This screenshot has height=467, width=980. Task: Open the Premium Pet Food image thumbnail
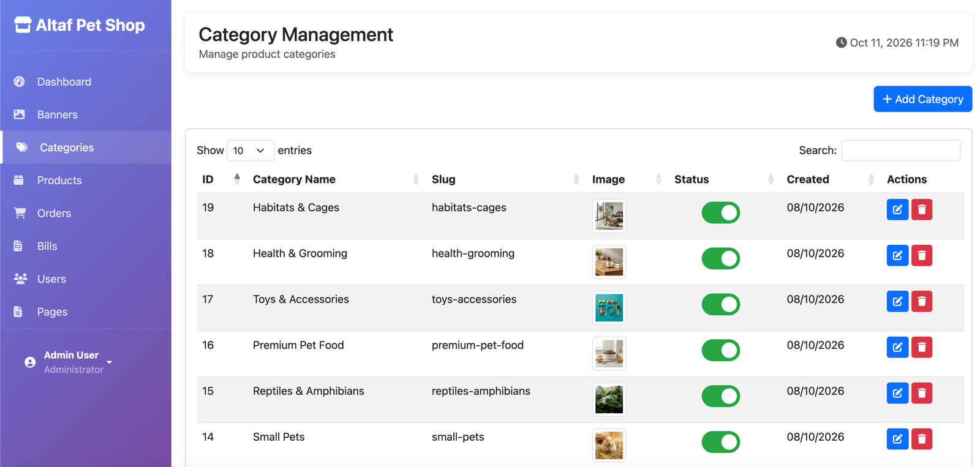[609, 354]
